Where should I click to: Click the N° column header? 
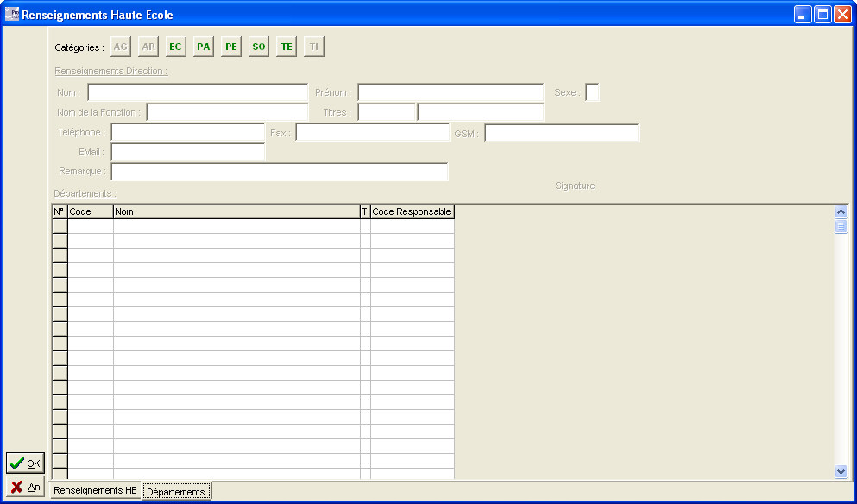click(60, 211)
